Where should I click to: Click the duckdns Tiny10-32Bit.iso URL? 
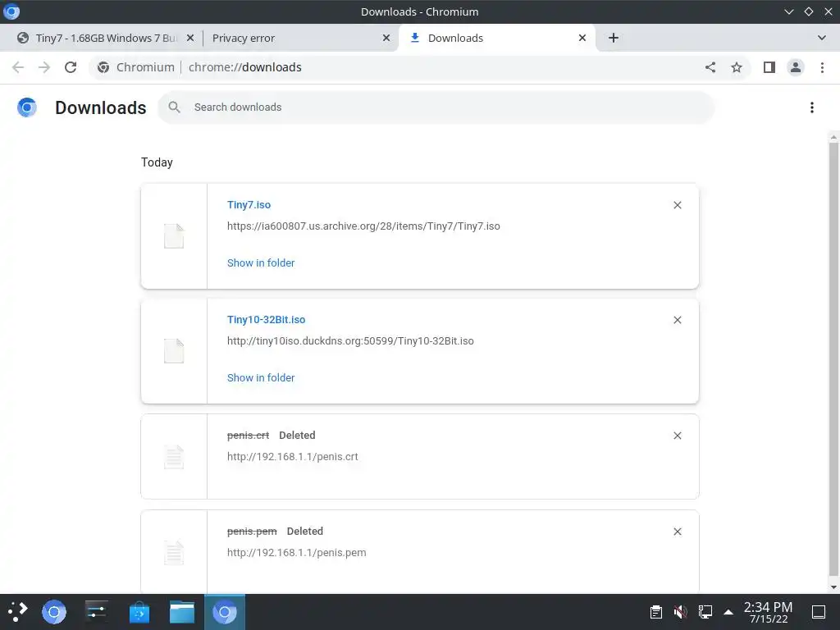tap(350, 340)
